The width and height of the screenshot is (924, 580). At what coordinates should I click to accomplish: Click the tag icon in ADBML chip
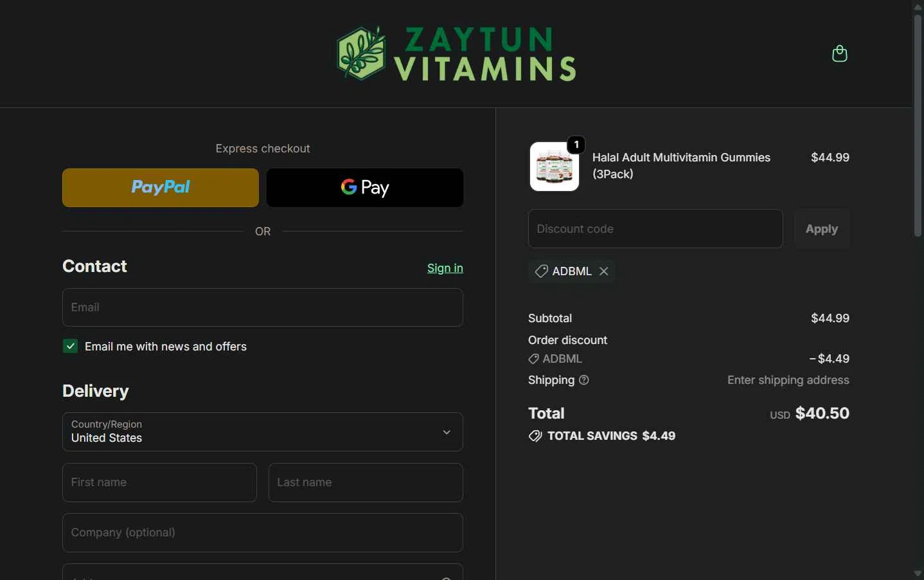pyautogui.click(x=542, y=271)
